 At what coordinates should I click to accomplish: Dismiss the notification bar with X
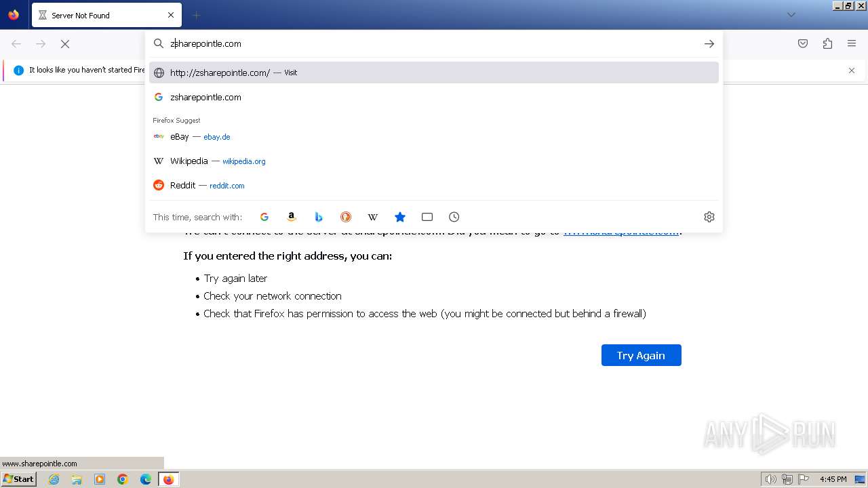[852, 70]
